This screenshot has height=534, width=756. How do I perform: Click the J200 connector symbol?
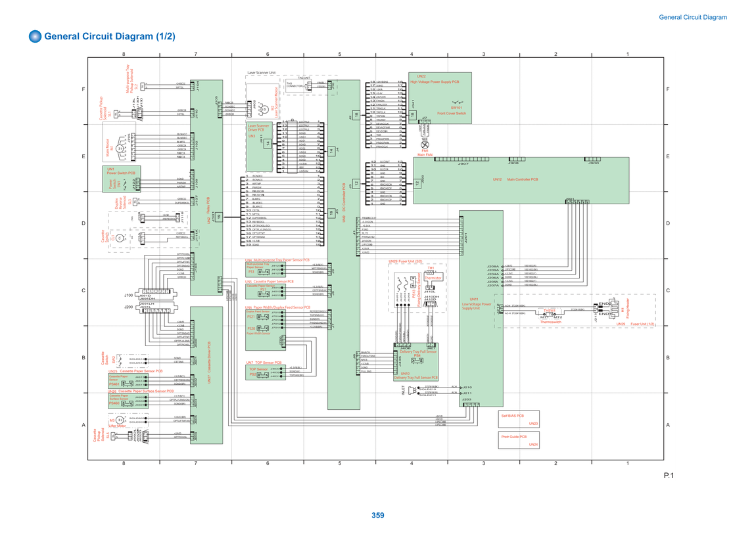[156, 308]
